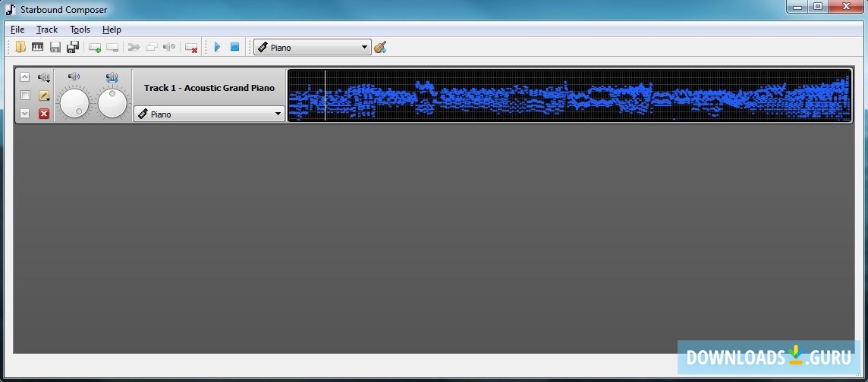Select the Track 1 - Acoustic Grand Piano label

point(209,88)
